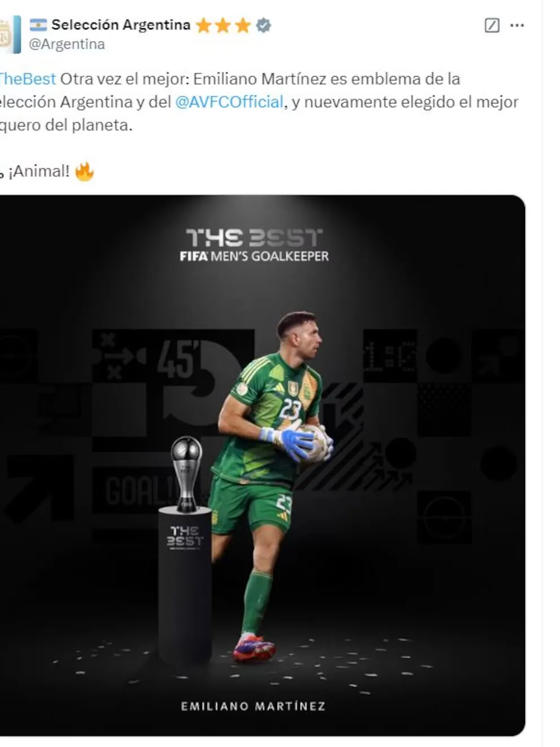Click the three gold stars beside the name
Screen dimensions: 560x747
(x=223, y=25)
